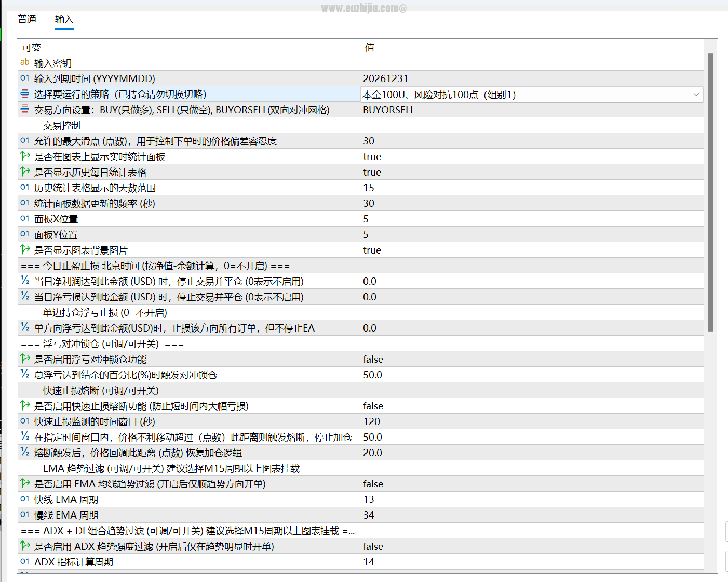Image resolution: width=728 pixels, height=582 pixels.
Task: Click the bool arrow icon beside 是否在图表上显示实时统计面板
Action: [x=25, y=156]
